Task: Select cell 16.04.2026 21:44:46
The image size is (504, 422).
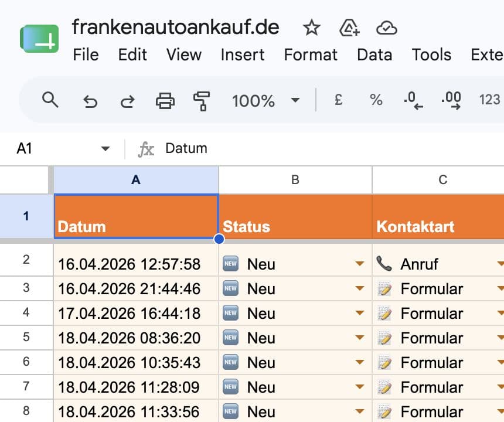Action: tap(137, 288)
